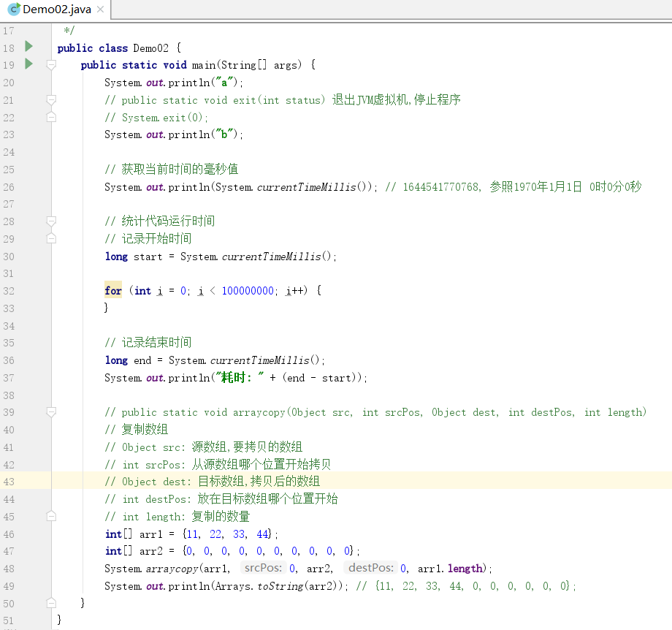Click the number 100000000 in the loop
This screenshot has width=672, height=630.
click(248, 291)
